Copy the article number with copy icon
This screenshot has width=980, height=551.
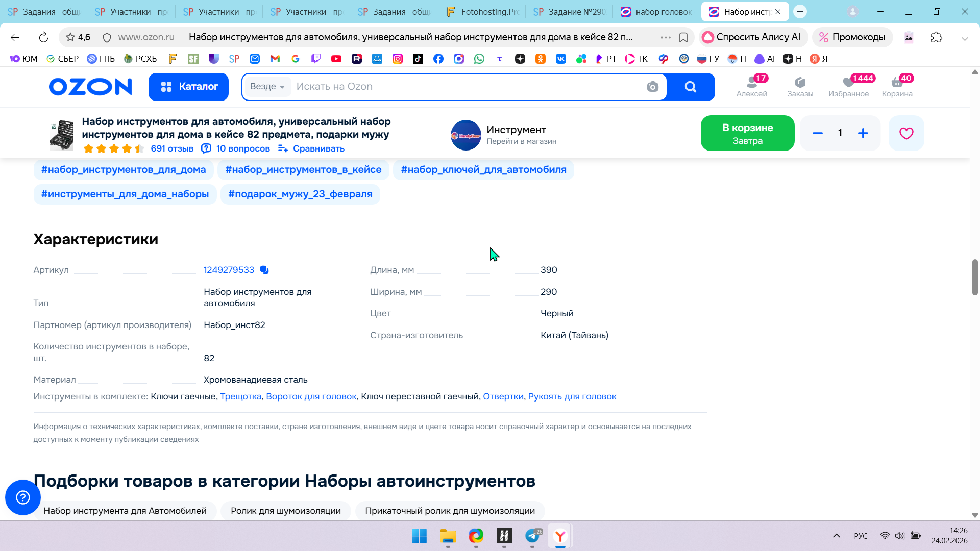(264, 270)
